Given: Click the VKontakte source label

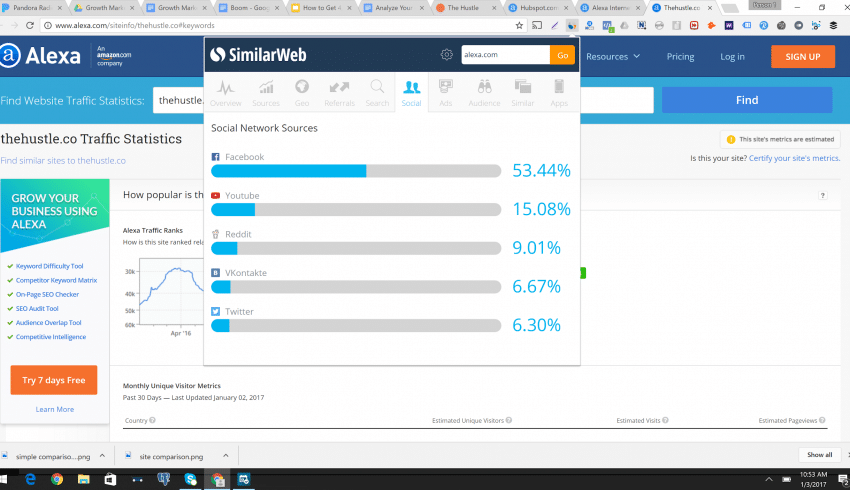Looking at the screenshot, I should point(246,273).
